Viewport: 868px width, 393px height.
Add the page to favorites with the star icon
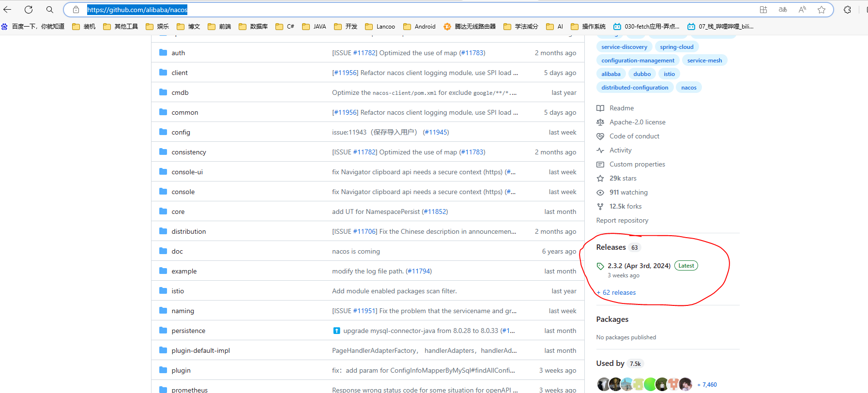pos(822,10)
